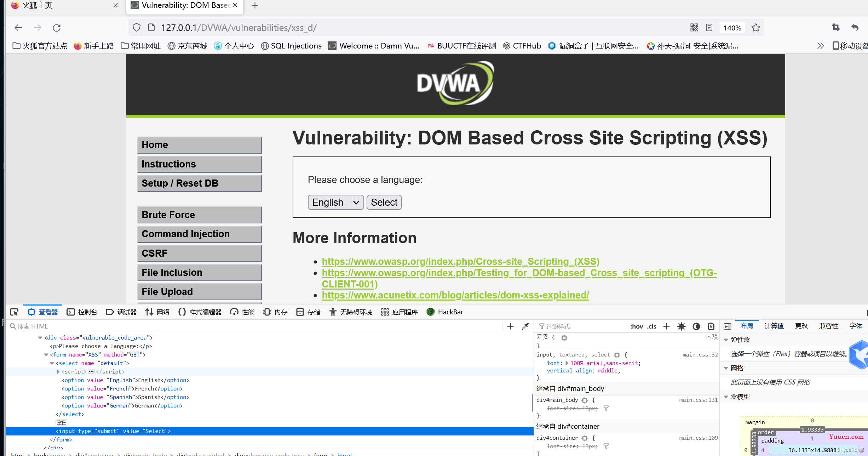The width and height of the screenshot is (868, 456).
Task: Open the 无障碍环境 accessibility tab
Action: tap(350, 312)
